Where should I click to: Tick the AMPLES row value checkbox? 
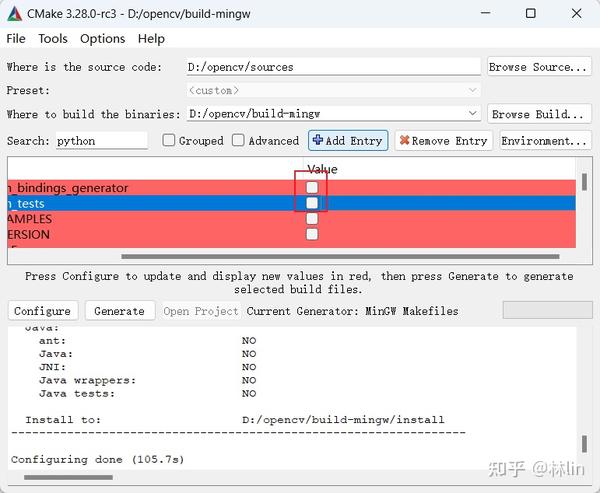click(x=312, y=219)
